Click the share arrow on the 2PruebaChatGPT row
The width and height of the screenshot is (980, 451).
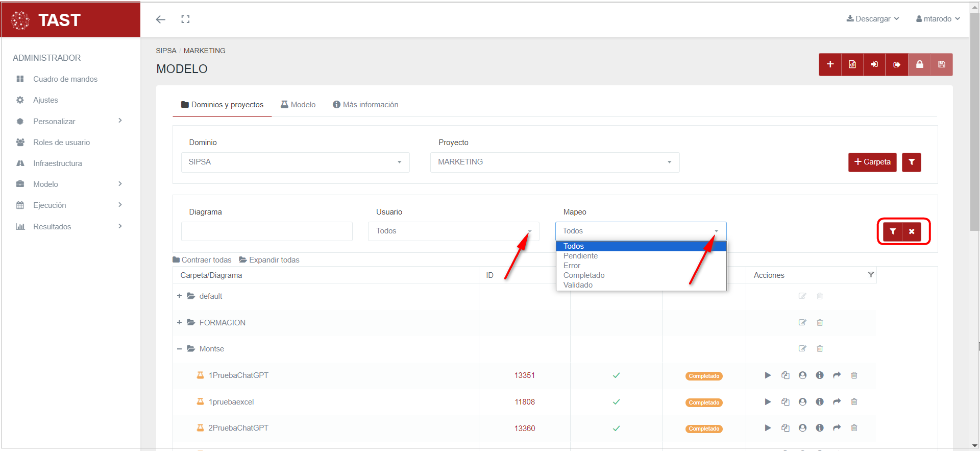pyautogui.click(x=837, y=428)
